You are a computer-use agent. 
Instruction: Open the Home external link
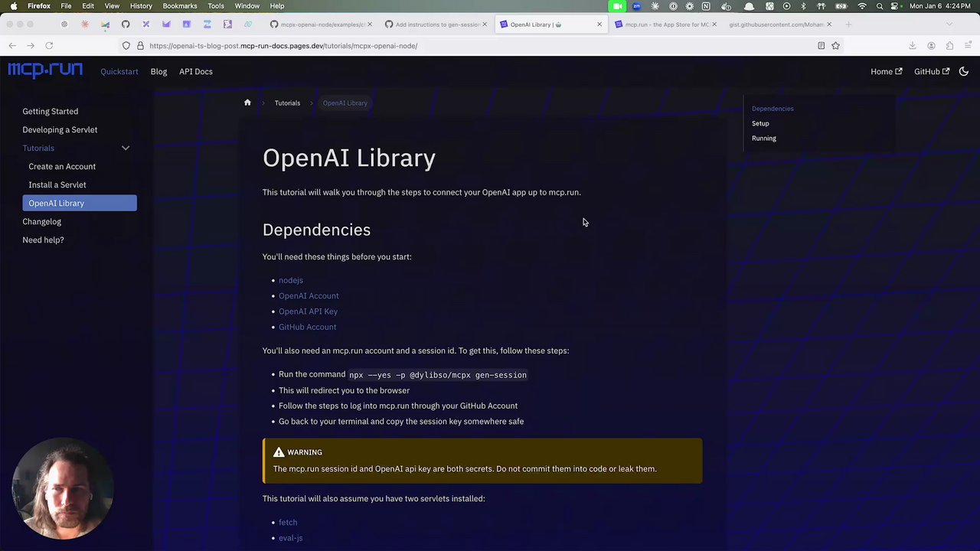(x=887, y=71)
